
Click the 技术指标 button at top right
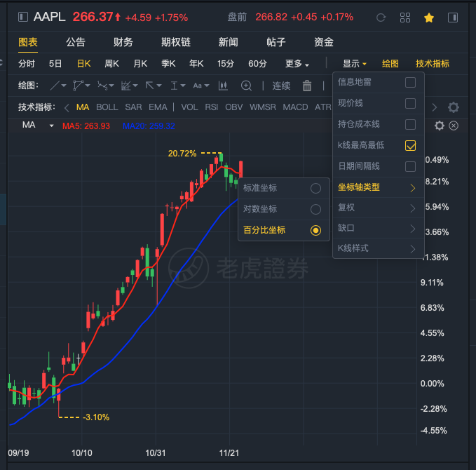coord(433,64)
